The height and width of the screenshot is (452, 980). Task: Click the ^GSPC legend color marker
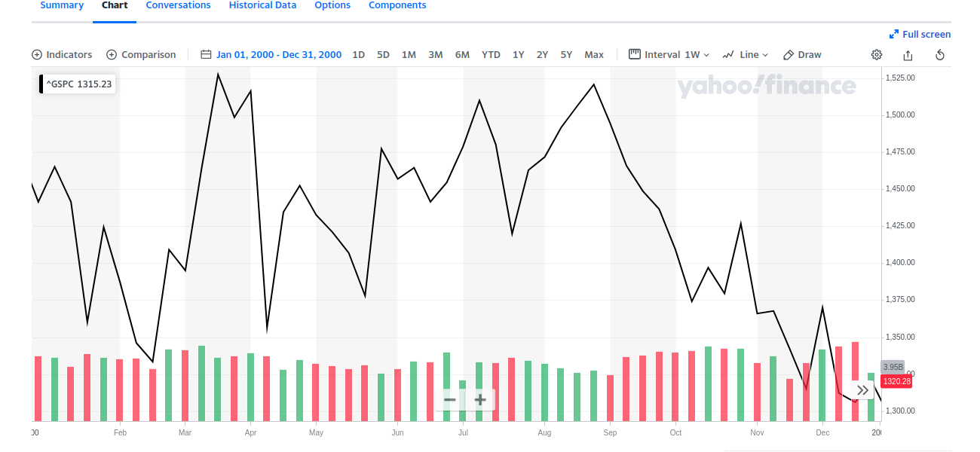41,84
